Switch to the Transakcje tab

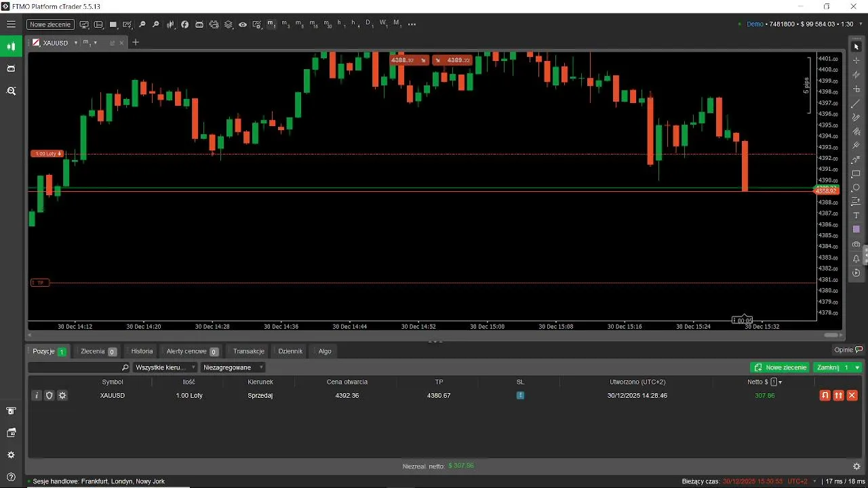pos(248,351)
